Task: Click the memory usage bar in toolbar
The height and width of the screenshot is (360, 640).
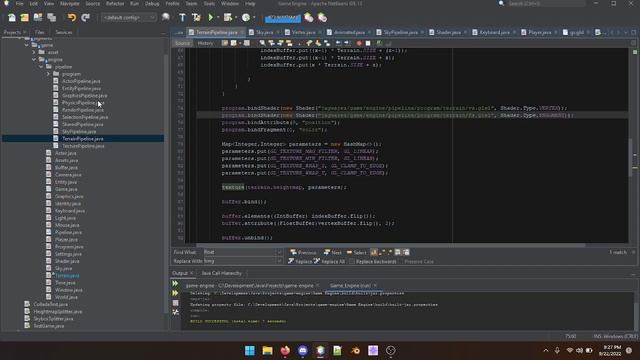Action: 282,18
